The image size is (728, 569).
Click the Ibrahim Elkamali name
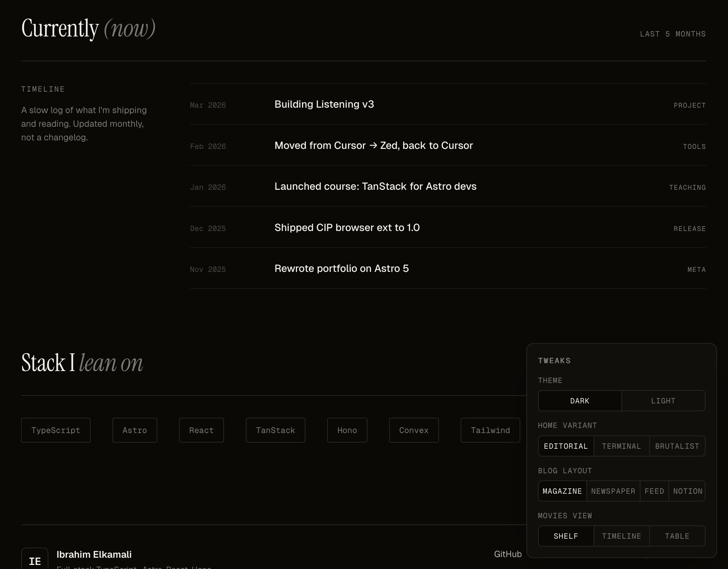(x=94, y=555)
